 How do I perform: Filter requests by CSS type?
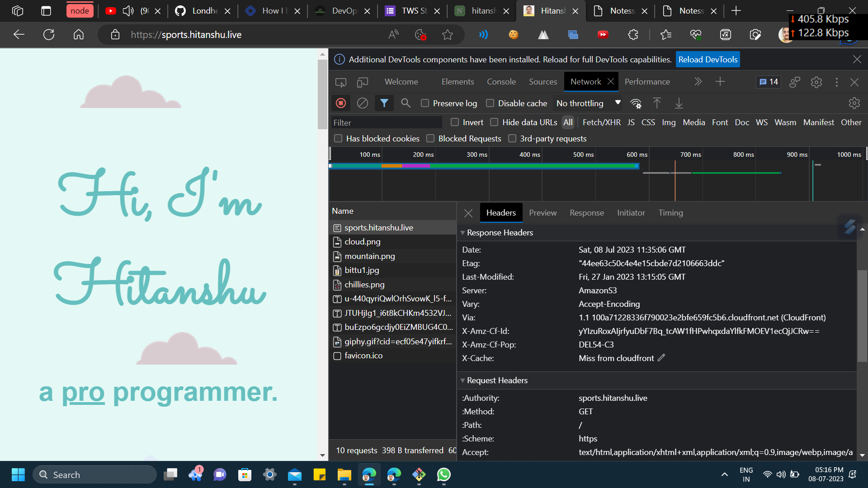(x=648, y=122)
